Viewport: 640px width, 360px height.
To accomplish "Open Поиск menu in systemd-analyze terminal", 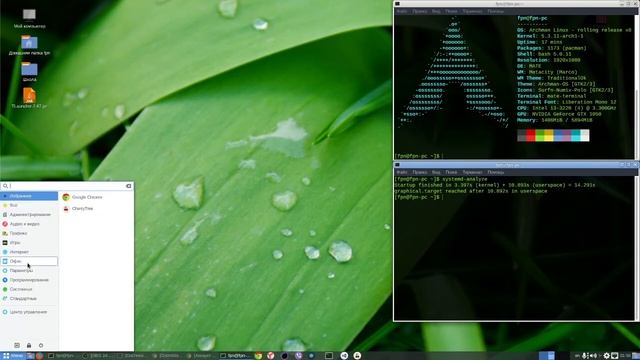I will pyautogui.click(x=451, y=172).
